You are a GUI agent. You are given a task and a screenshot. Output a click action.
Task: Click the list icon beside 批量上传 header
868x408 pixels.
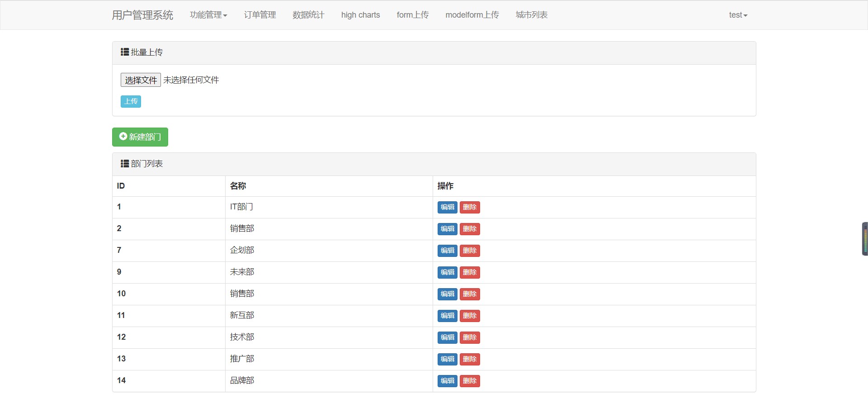tap(124, 52)
